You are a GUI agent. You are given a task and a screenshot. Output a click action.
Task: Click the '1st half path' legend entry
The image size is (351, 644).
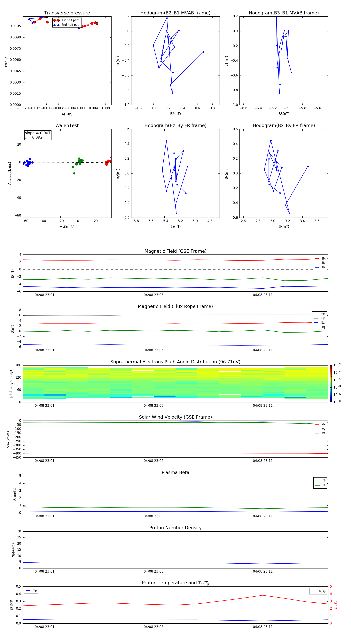66,20
